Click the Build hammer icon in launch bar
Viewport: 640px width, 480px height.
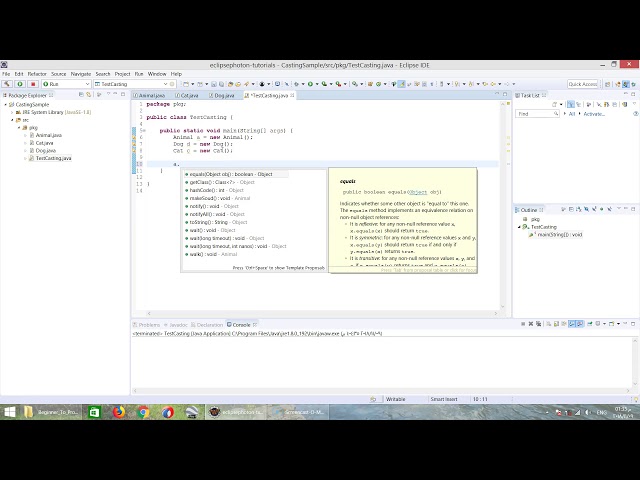[x=7, y=84]
